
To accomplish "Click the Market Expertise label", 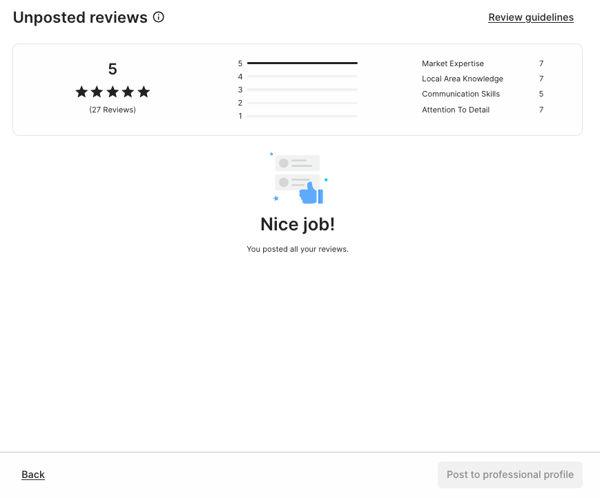I will pyautogui.click(x=453, y=64).
